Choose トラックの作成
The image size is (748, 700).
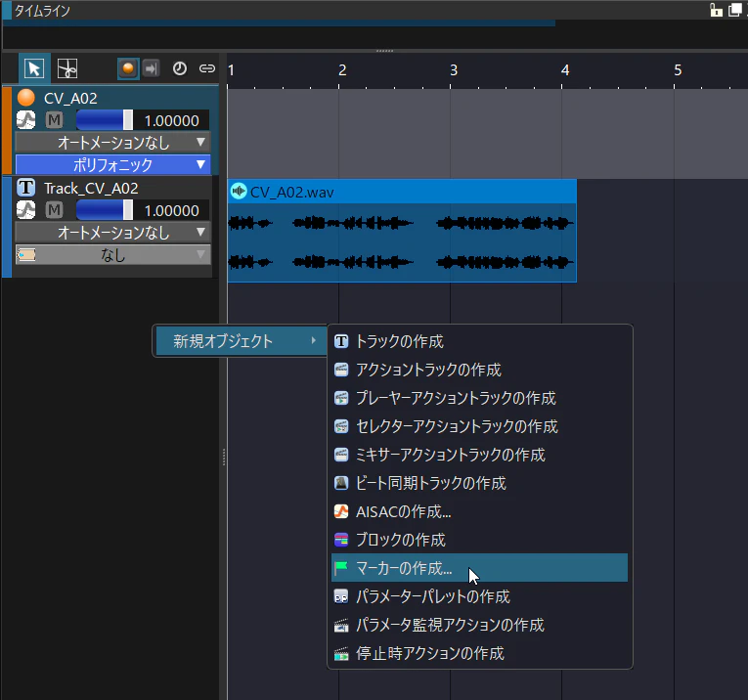click(x=479, y=341)
